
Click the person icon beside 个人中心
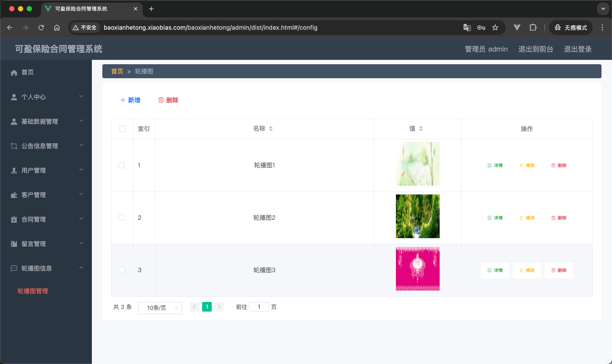(x=14, y=97)
